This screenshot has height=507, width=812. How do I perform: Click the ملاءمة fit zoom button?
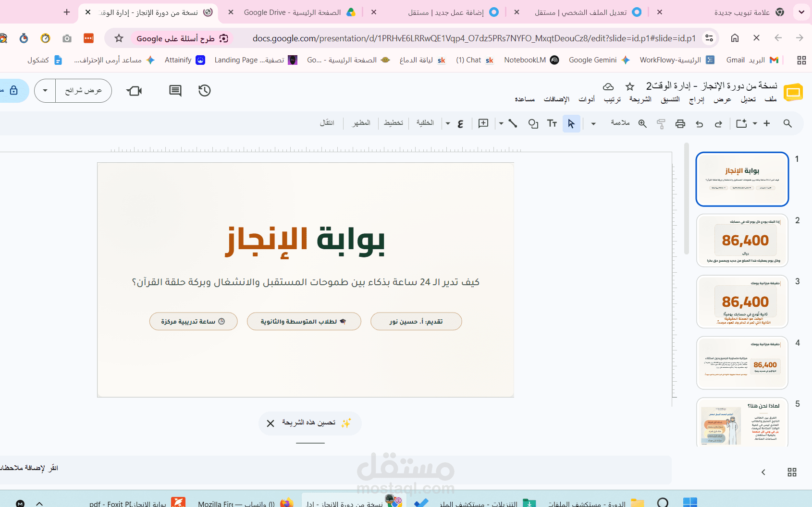click(x=620, y=123)
